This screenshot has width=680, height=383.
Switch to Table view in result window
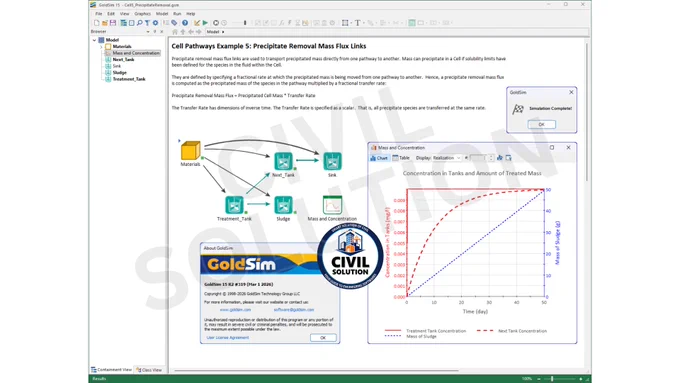401,158
